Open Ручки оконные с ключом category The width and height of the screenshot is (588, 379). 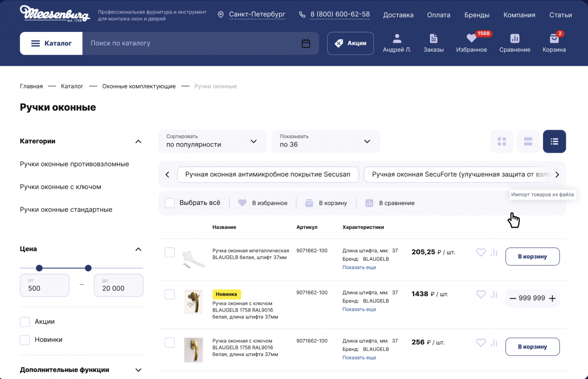tap(60, 187)
